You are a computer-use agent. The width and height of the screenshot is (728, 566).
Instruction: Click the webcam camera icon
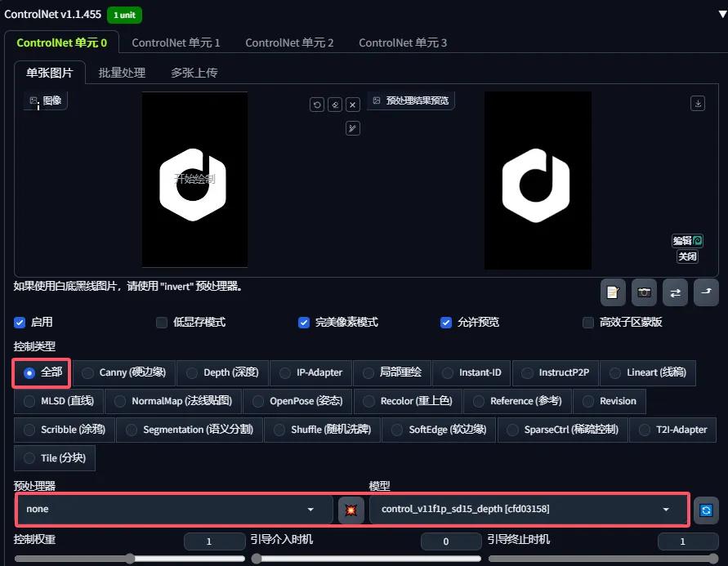[x=645, y=292]
